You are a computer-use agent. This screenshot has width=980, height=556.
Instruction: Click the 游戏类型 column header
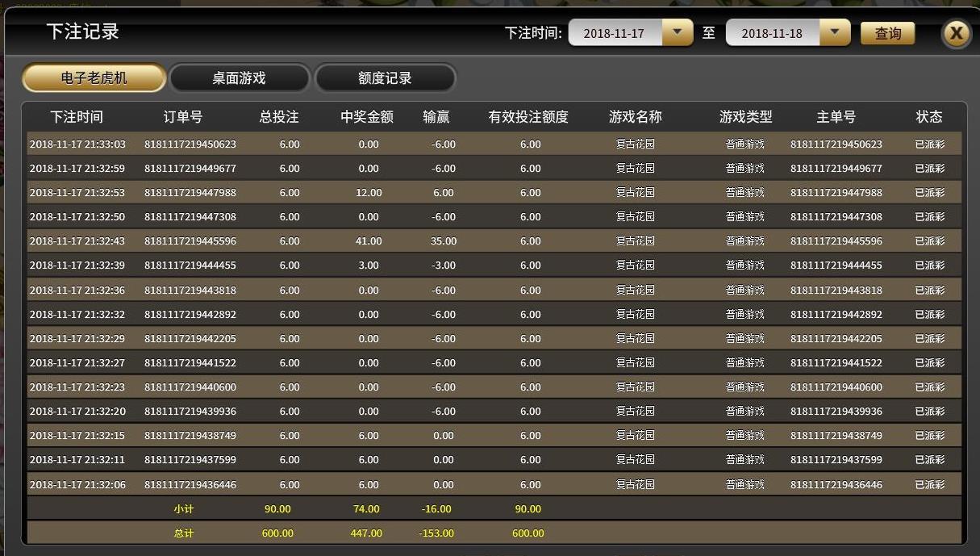[745, 117]
